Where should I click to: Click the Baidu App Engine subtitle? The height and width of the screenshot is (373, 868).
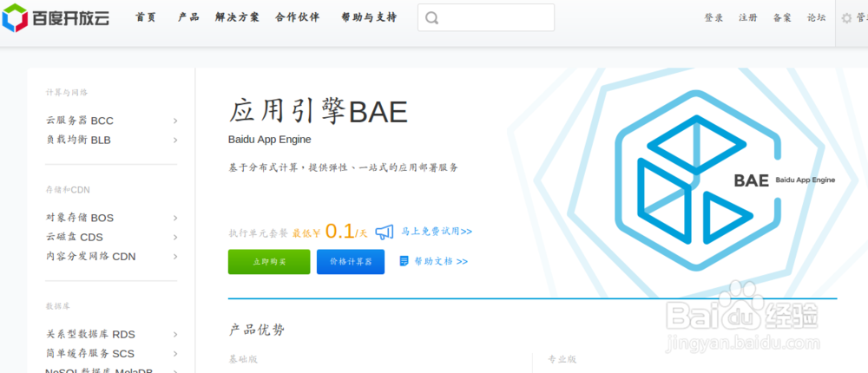pos(270,140)
